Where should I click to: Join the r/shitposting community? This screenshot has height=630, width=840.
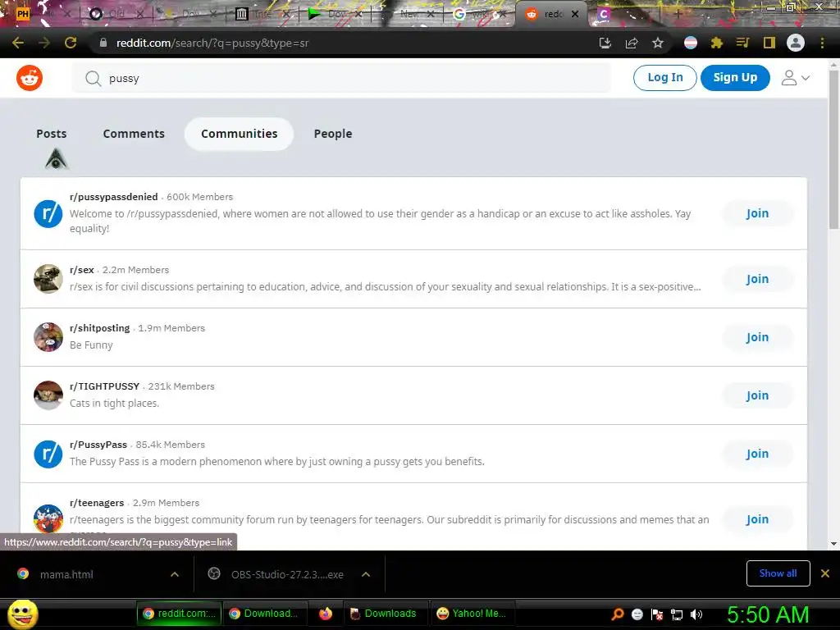point(757,337)
